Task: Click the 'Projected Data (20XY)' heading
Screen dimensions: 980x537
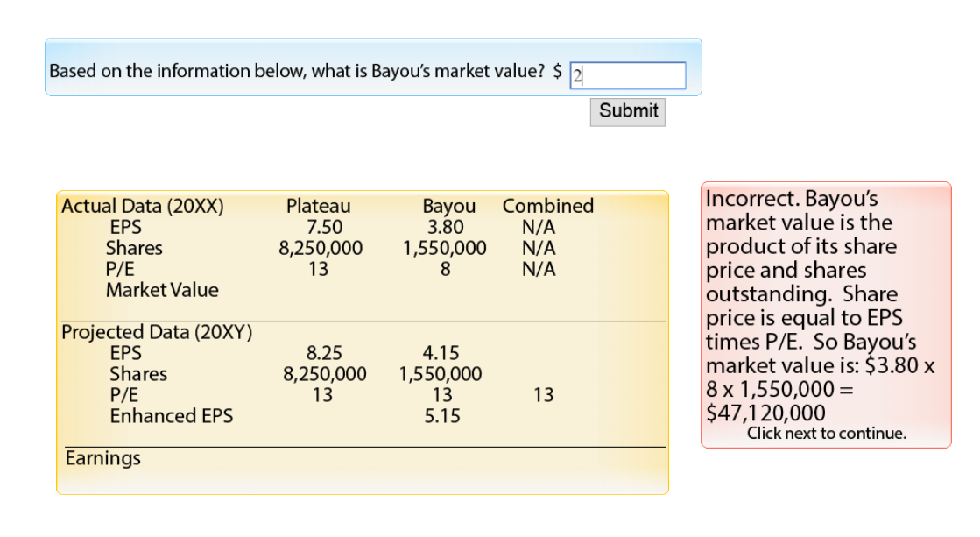Action: point(157,332)
